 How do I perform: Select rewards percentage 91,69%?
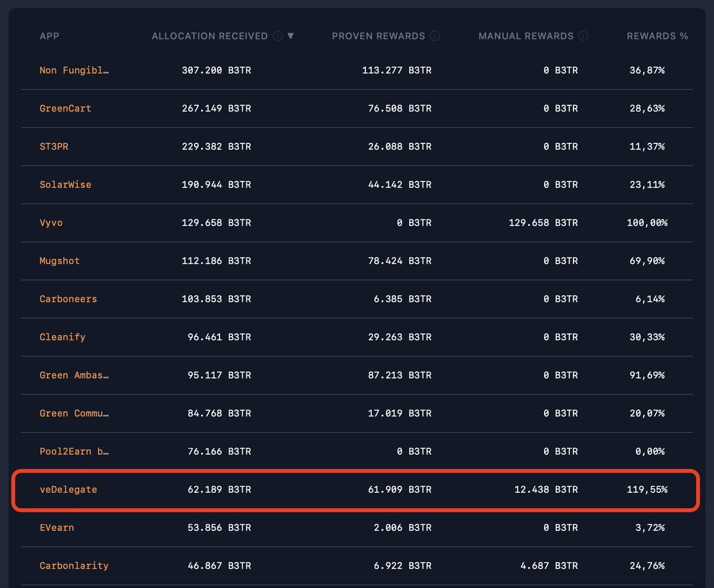[647, 375]
